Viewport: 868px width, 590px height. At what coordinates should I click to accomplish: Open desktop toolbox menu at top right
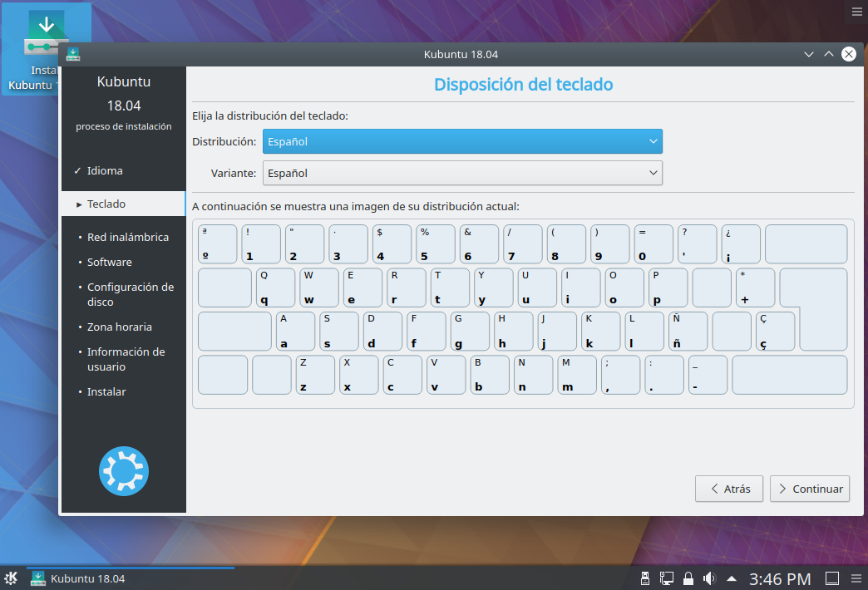point(856,12)
